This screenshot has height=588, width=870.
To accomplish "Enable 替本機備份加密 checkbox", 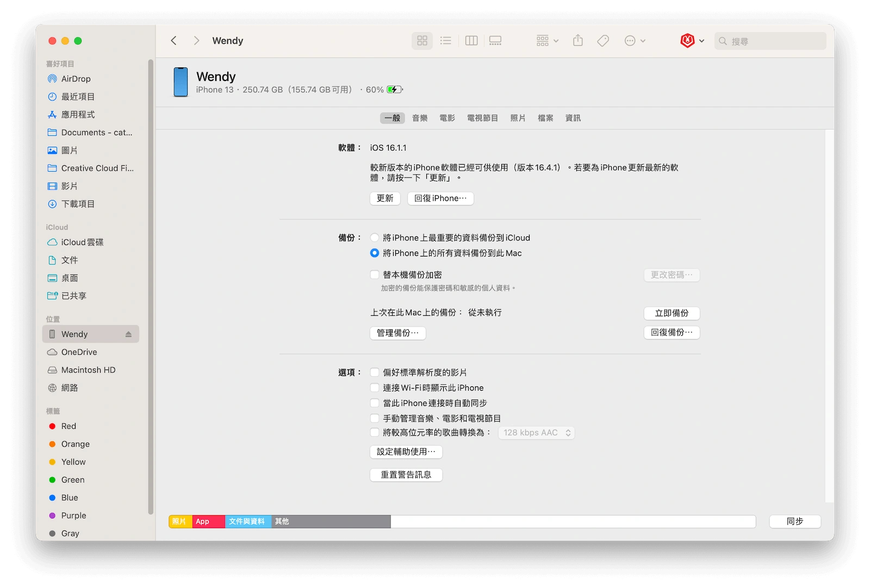I will (x=375, y=274).
